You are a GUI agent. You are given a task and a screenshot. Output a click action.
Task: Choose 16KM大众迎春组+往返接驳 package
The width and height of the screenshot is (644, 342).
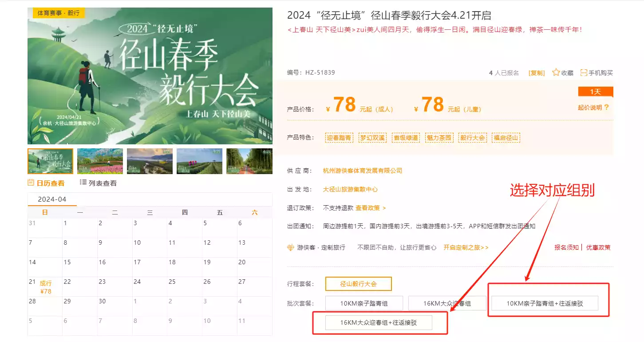click(379, 322)
